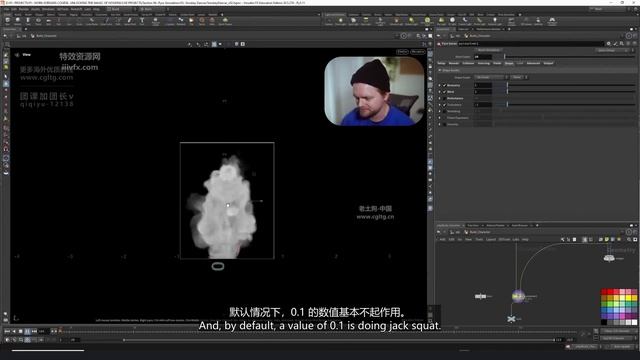Toggle the Viscosity checkbox
The image size is (640, 360).
point(444,124)
